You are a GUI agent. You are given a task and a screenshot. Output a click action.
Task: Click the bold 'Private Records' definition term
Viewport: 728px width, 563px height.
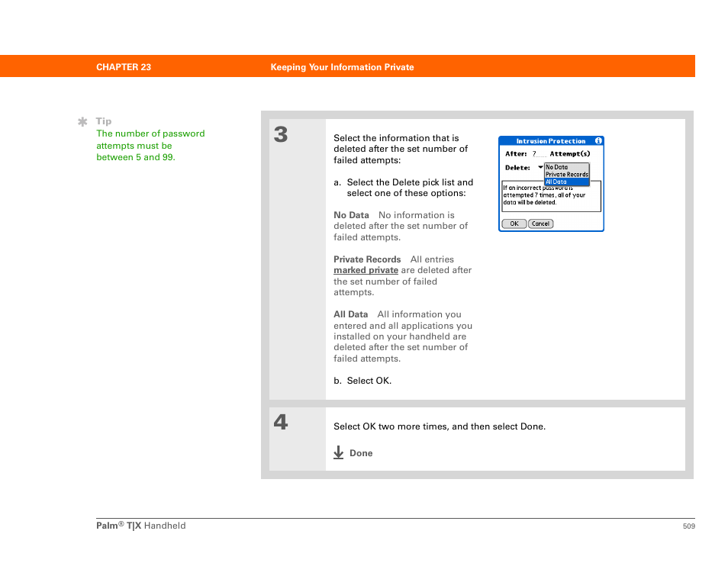(367, 259)
